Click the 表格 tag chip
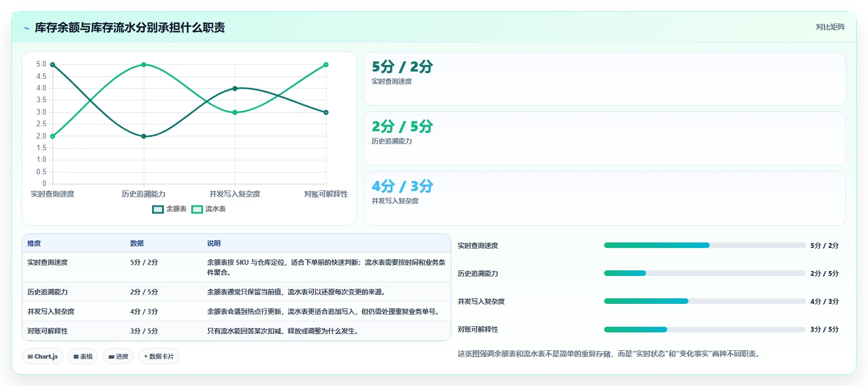Image resolution: width=868 pixels, height=386 pixels. pyautogui.click(x=83, y=356)
